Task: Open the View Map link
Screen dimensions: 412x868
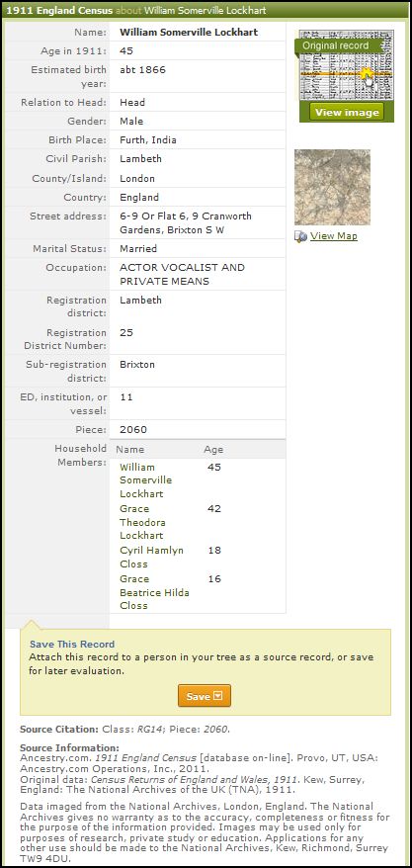Action: (x=334, y=236)
